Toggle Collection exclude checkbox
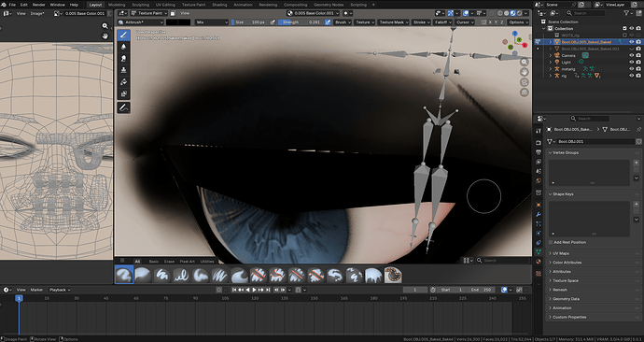The width and height of the screenshot is (644, 342). point(624,28)
